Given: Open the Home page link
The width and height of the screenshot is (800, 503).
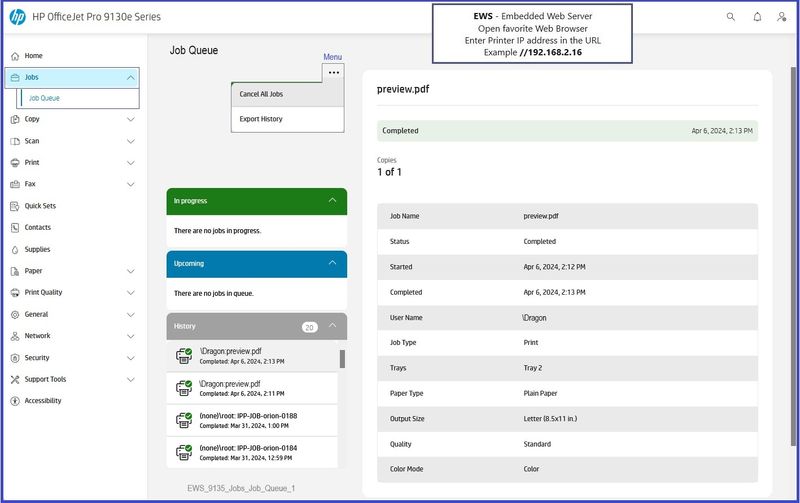Looking at the screenshot, I should click(34, 56).
